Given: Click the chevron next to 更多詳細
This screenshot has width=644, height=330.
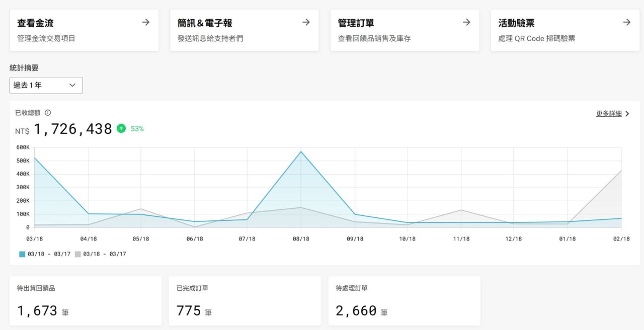Looking at the screenshot, I should coord(627,114).
